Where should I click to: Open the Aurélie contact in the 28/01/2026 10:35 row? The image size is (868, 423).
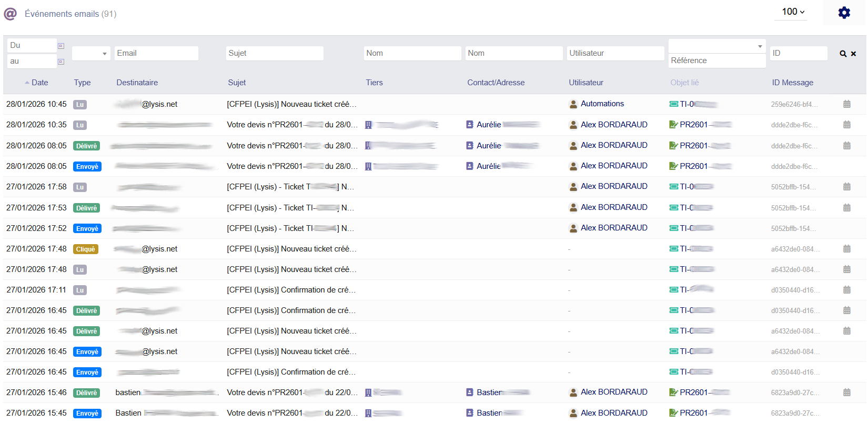click(x=489, y=125)
